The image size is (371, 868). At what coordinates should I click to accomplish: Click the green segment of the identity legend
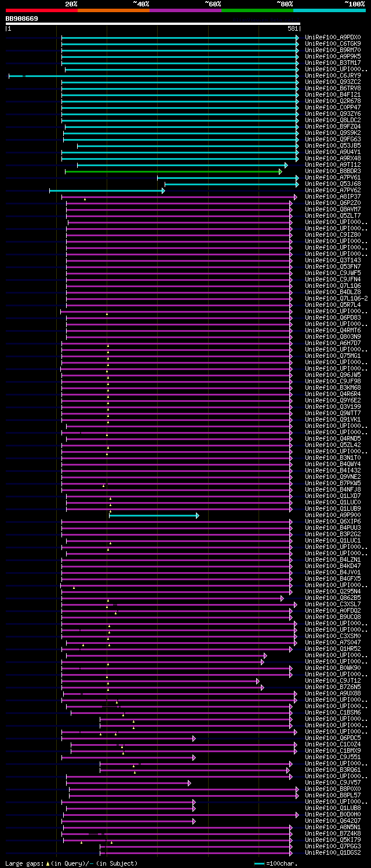(x=257, y=10)
